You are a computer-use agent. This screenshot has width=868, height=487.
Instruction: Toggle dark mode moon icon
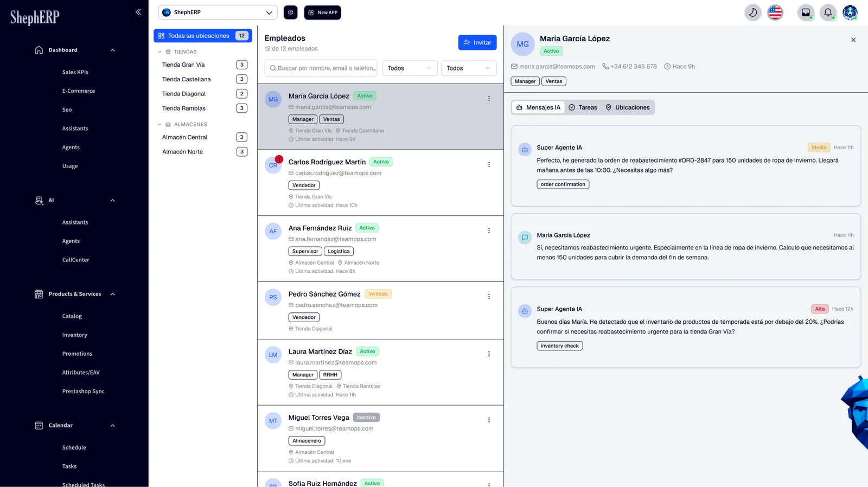752,12
